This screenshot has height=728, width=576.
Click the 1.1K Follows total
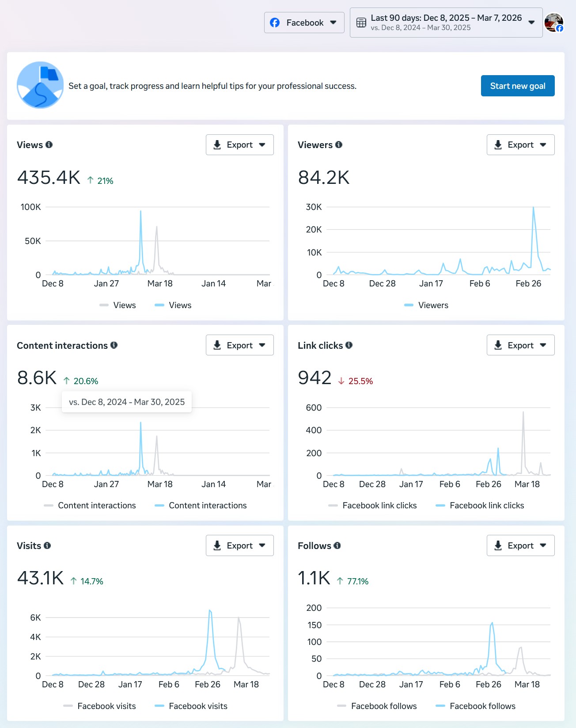click(314, 578)
